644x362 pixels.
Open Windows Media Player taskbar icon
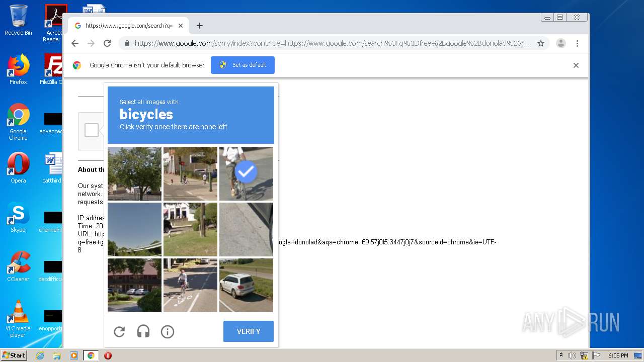point(74,355)
